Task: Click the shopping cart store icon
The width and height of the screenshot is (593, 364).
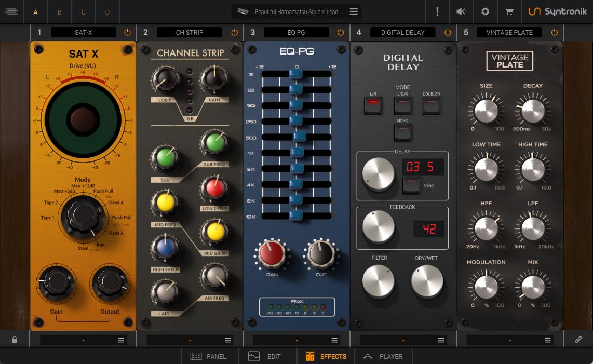Action: 509,11
